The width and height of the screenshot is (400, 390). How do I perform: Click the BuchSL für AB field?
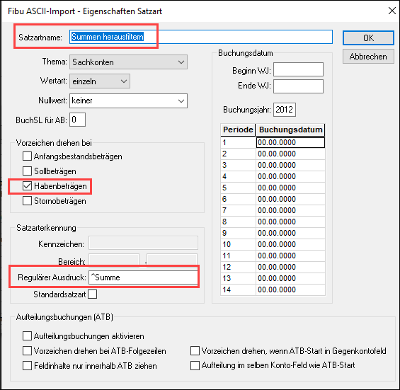pos(77,120)
